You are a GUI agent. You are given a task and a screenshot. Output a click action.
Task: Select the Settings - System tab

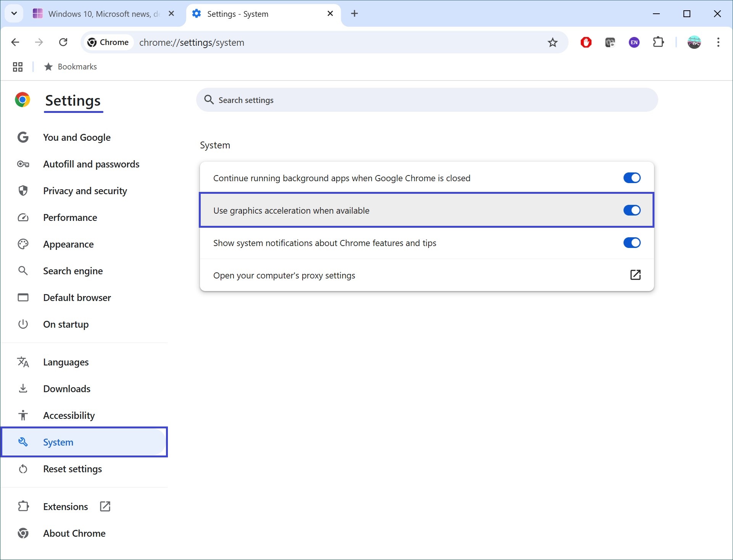click(263, 14)
